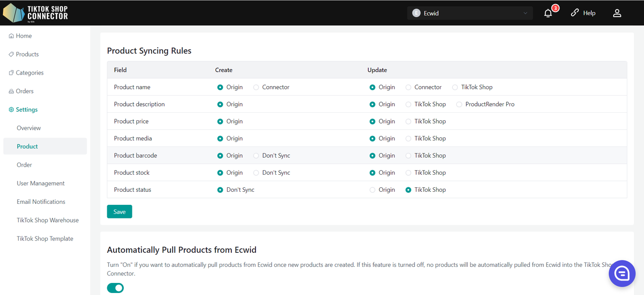Select ProductRender Pro for Product description
The height and width of the screenshot is (295, 644).
click(459, 104)
